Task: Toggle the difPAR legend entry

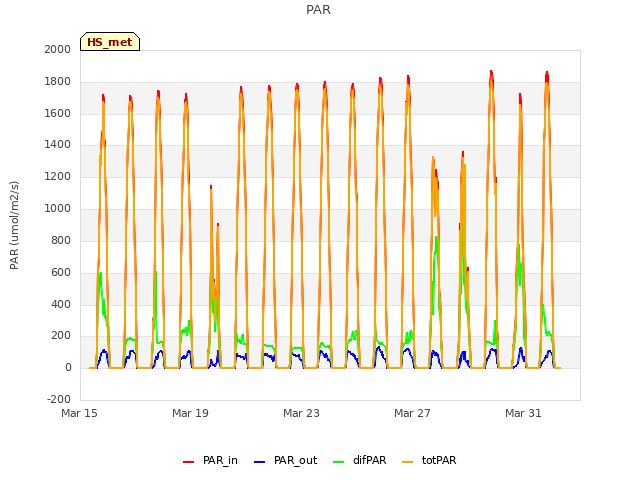Action: tap(360, 460)
